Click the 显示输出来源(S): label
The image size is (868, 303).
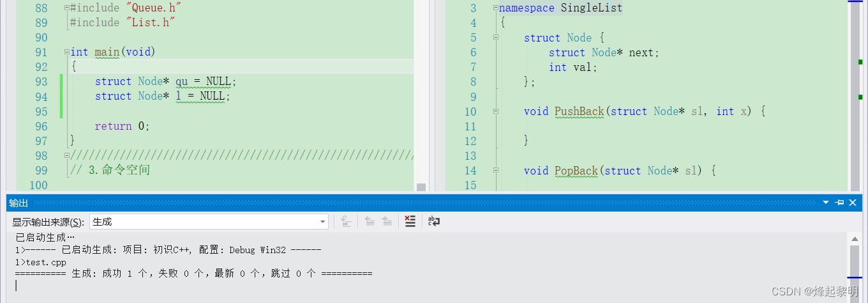[x=48, y=222]
